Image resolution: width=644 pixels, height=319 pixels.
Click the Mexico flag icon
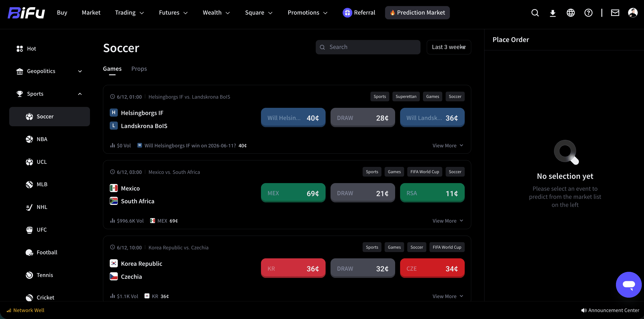pos(114,188)
